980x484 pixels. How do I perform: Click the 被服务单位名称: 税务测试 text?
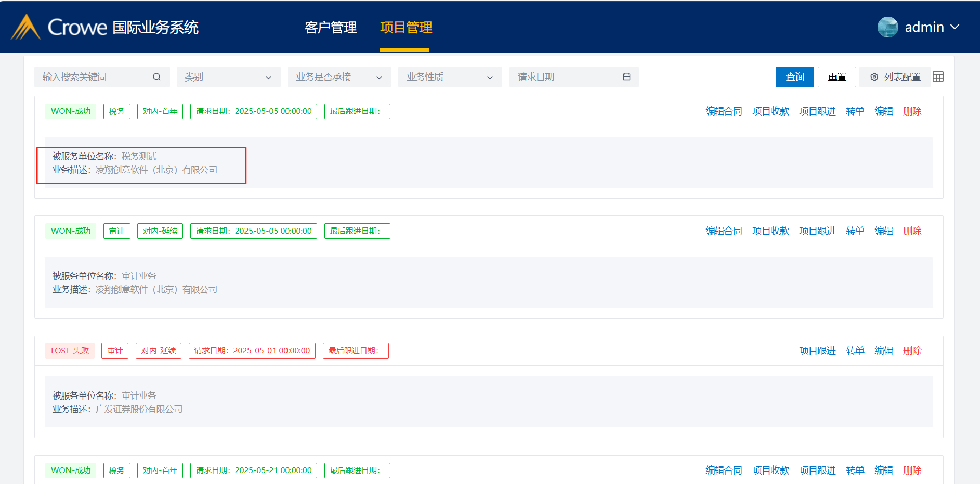104,156
